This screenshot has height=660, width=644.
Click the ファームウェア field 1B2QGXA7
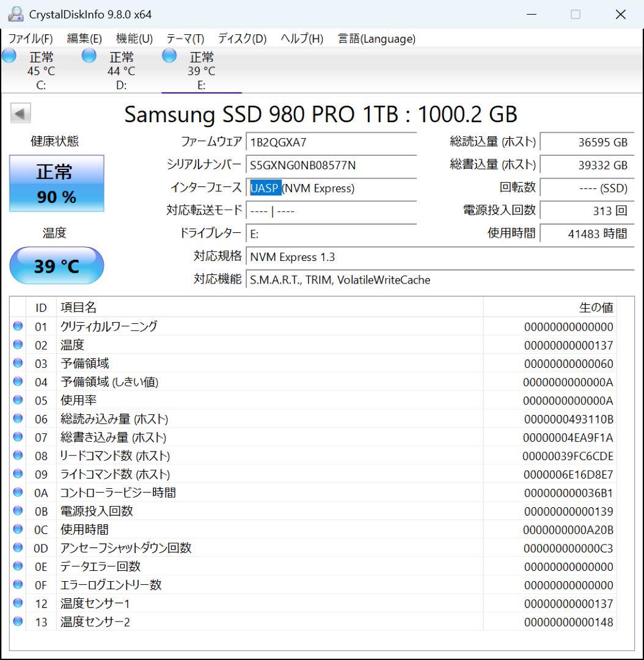pyautogui.click(x=331, y=142)
